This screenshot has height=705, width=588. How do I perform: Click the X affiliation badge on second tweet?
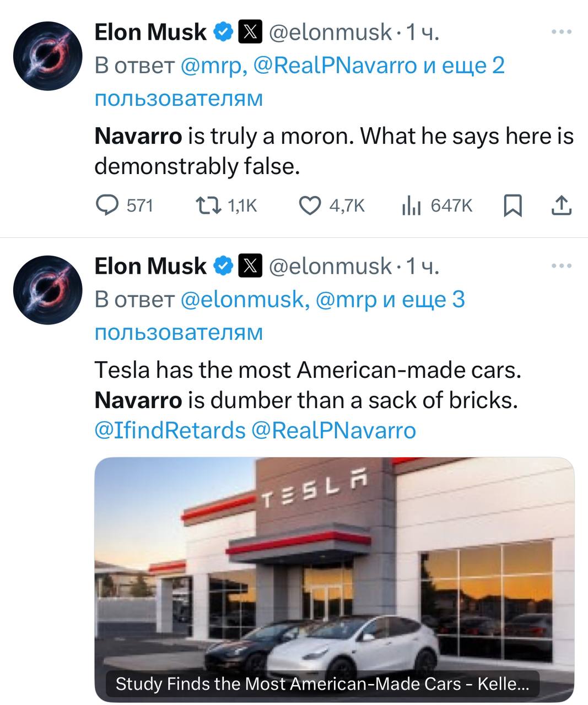250,267
